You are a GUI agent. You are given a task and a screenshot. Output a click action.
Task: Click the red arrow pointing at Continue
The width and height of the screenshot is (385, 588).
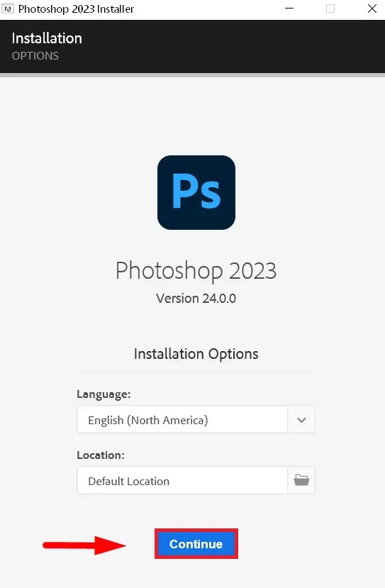(84, 545)
